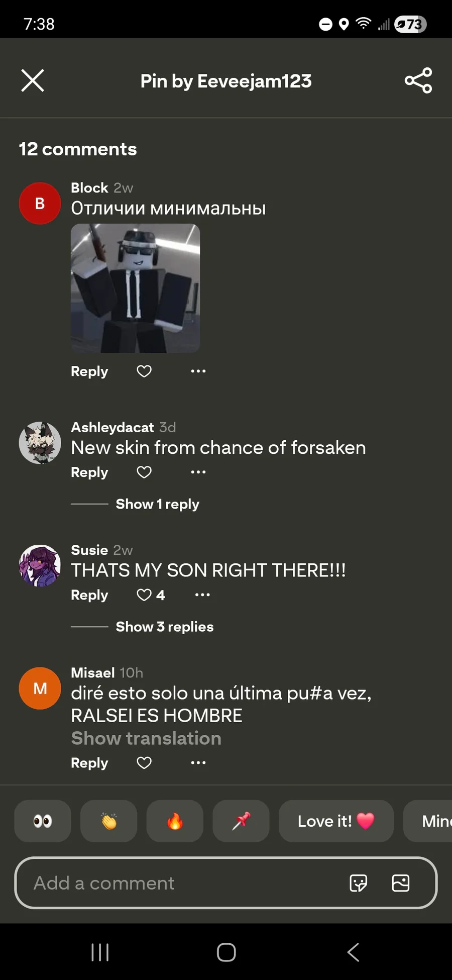Viewport: 452px width, 980px height.
Task: Show translation of Misael's comment
Action: 146,738
